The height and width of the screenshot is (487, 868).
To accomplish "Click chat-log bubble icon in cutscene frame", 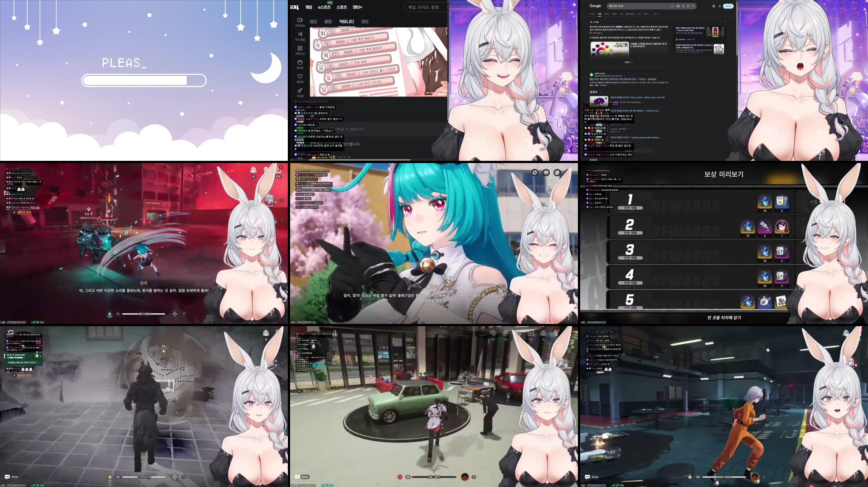I will click(x=546, y=173).
